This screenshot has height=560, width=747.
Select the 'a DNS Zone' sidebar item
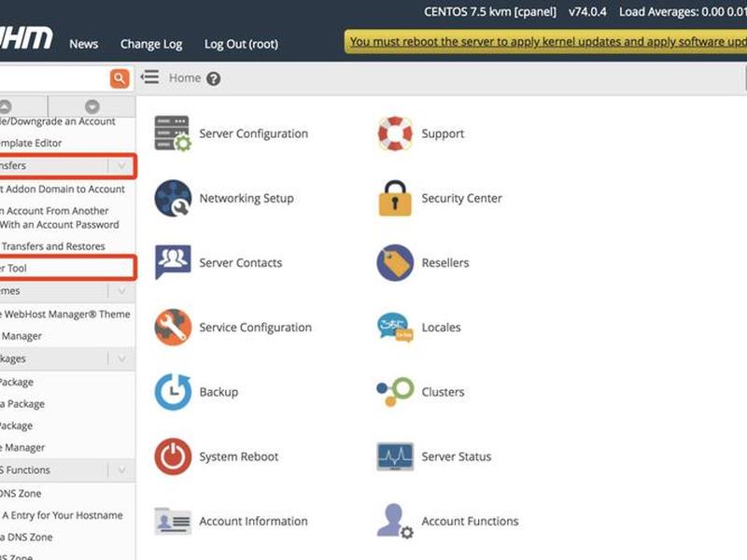tap(26, 538)
